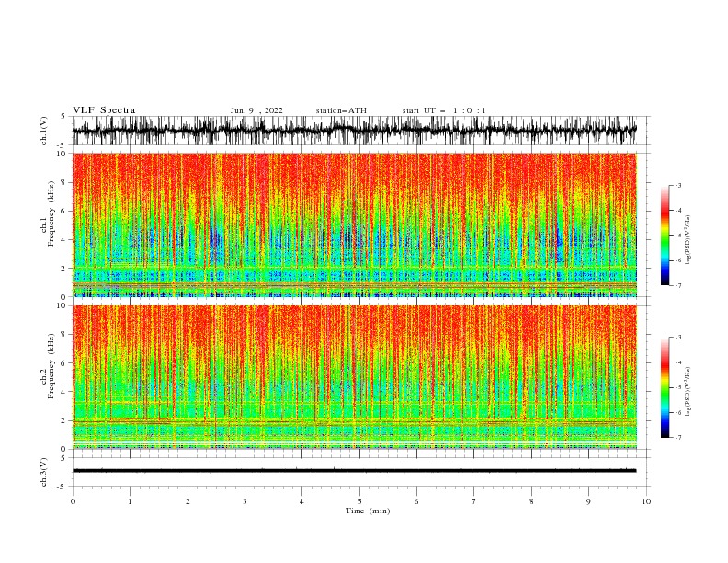Click the lower color bar for ch.2

click(665, 387)
